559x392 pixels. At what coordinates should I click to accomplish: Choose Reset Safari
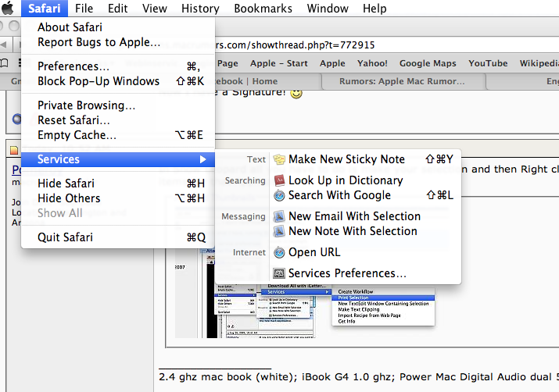point(118,120)
